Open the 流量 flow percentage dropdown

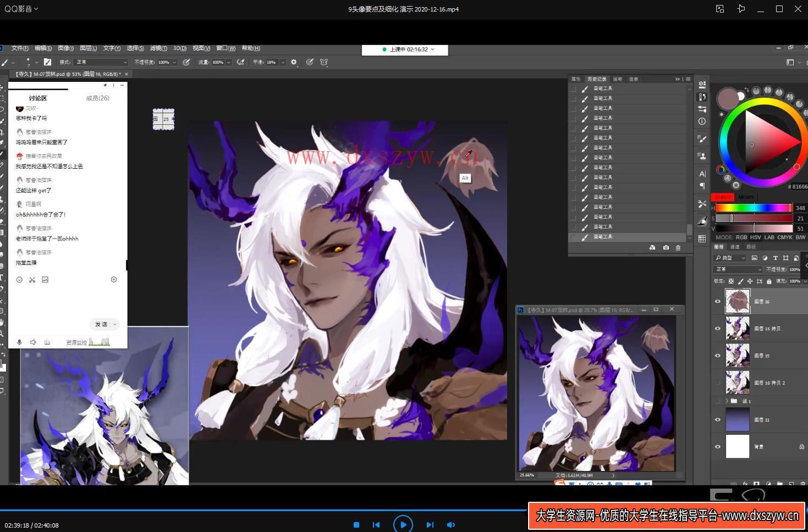pyautogui.click(x=229, y=62)
